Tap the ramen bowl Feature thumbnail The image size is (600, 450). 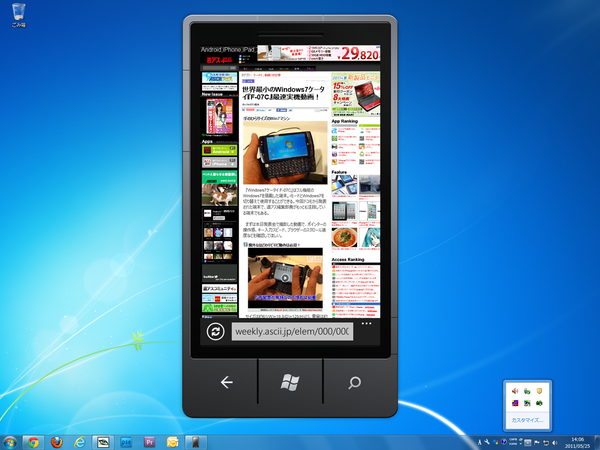[344, 237]
